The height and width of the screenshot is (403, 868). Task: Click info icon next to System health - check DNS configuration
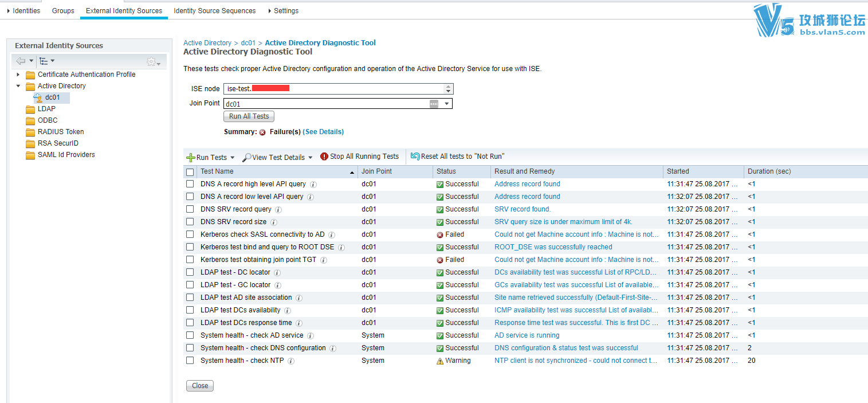point(333,349)
